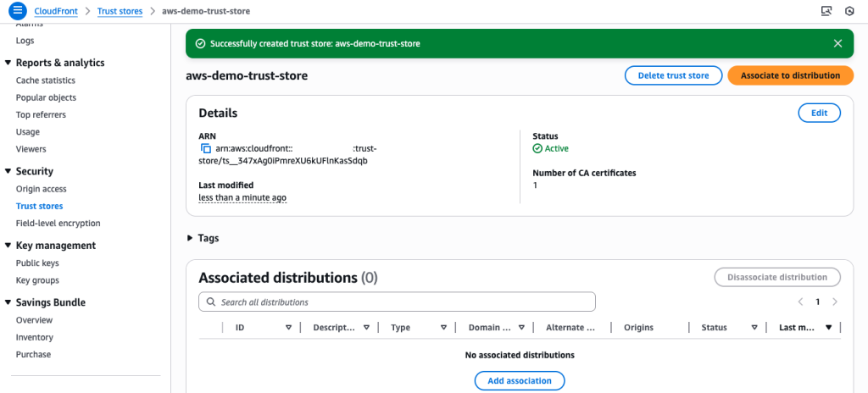This screenshot has height=393, width=868.
Task: Open Popular objects report
Action: (46, 97)
